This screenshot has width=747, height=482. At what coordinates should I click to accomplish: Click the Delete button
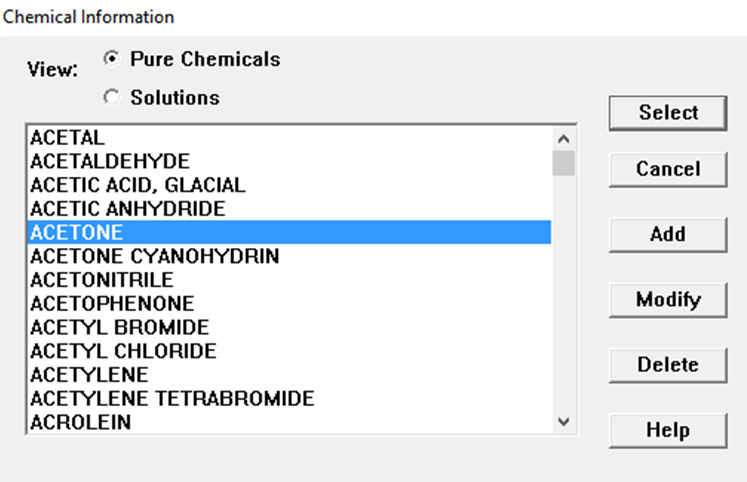click(x=668, y=365)
